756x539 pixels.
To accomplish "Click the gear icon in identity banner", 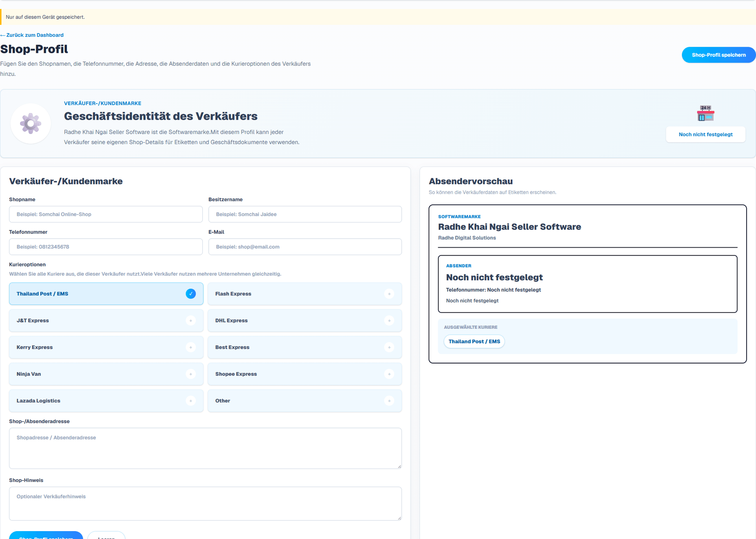I will [31, 124].
